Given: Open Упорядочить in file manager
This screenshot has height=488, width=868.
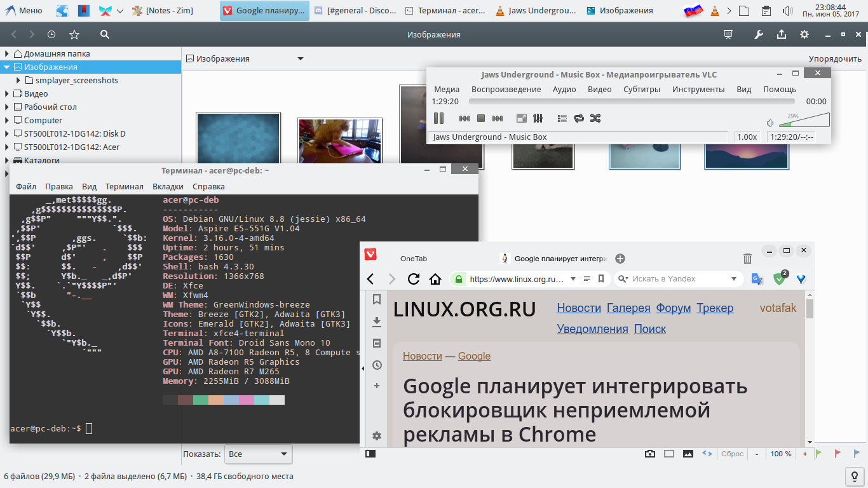Looking at the screenshot, I should [835, 58].
